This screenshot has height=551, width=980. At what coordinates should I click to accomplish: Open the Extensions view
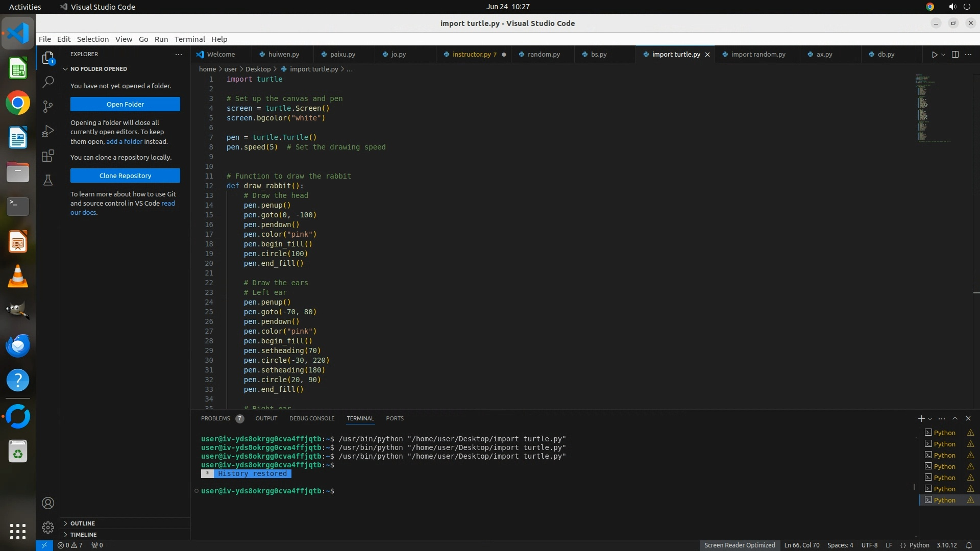coord(48,156)
